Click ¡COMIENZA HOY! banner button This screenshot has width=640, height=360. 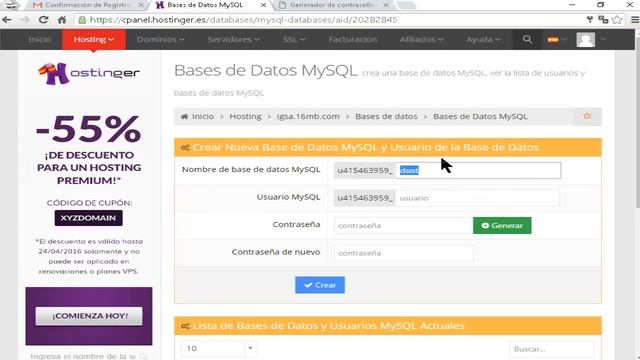(89, 316)
